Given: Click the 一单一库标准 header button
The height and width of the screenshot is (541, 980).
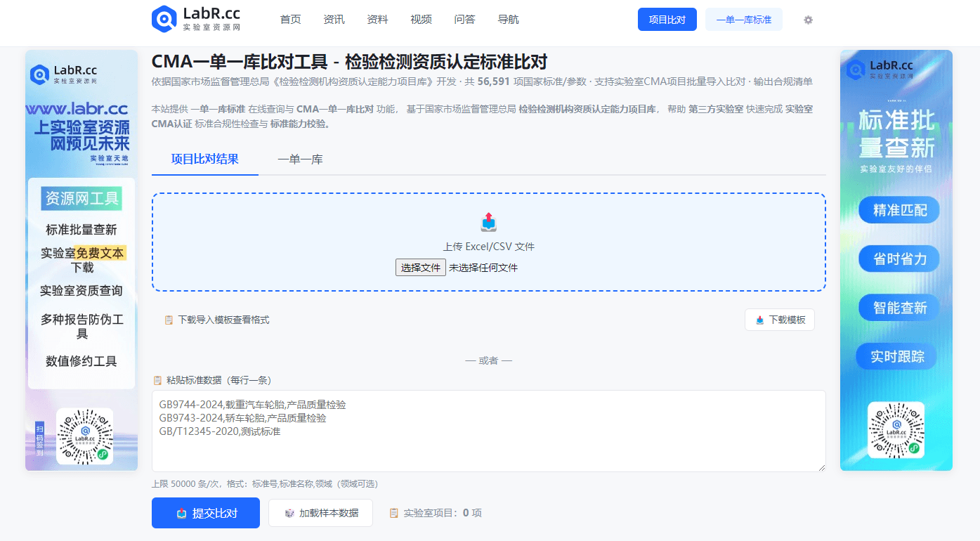Looking at the screenshot, I should click(744, 20).
